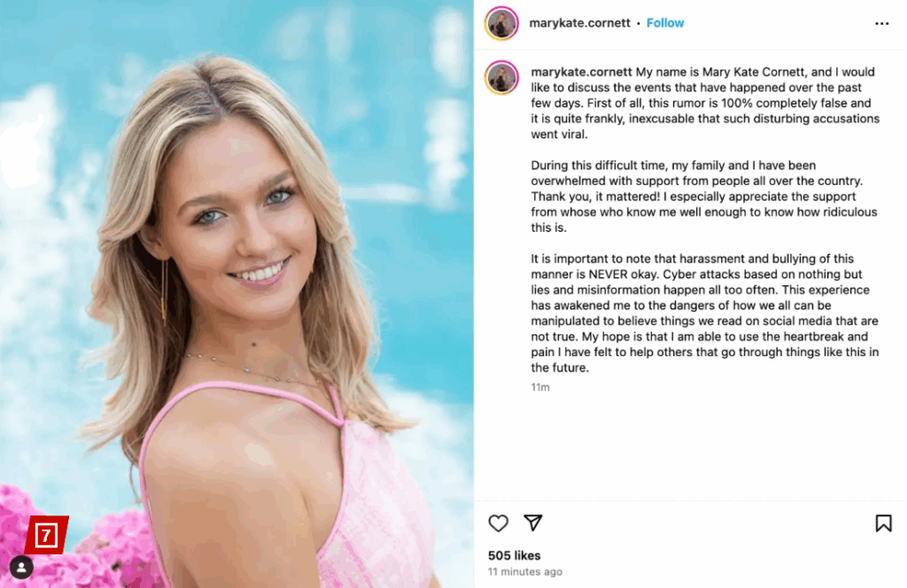Click the red 7 logo badge
Screen dimensions: 907x588
[x=46, y=535]
